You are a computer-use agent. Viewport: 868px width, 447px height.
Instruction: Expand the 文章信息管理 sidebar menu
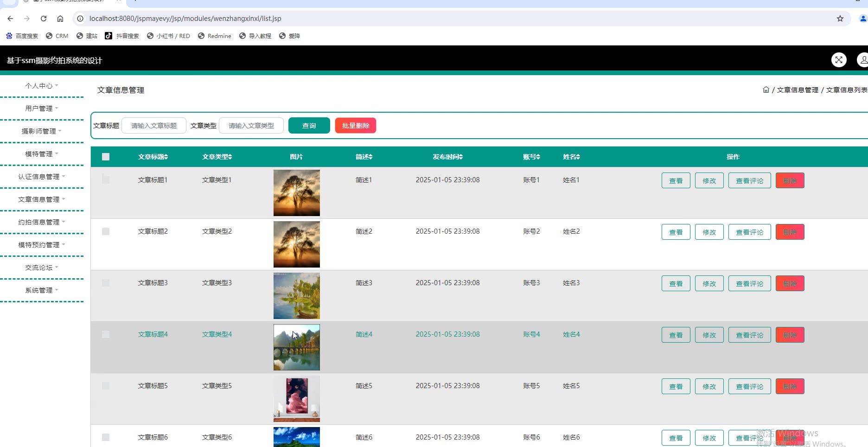click(42, 199)
